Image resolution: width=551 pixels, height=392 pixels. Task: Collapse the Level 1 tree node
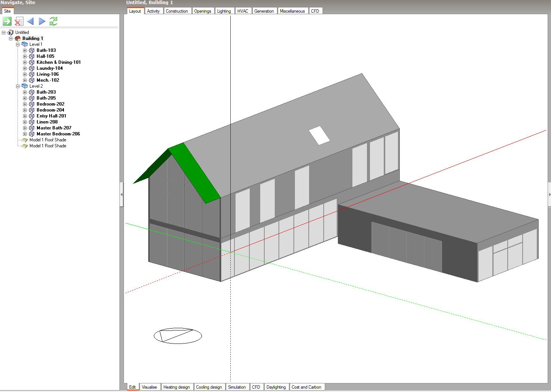[x=18, y=44]
